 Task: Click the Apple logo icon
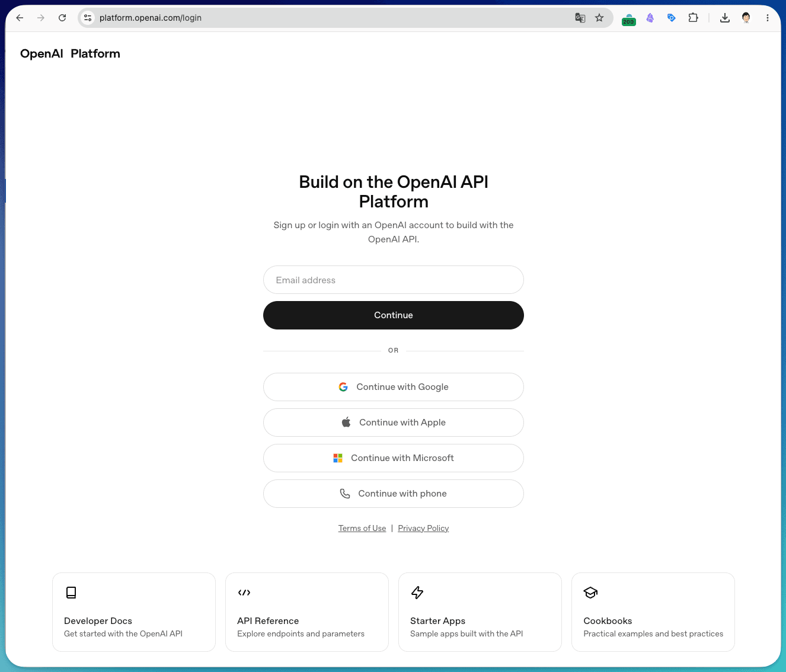(x=346, y=422)
